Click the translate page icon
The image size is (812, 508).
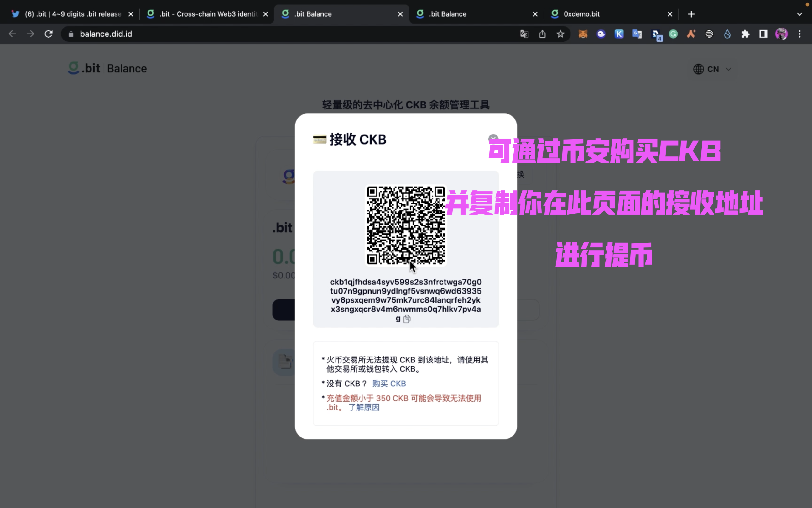[524, 34]
